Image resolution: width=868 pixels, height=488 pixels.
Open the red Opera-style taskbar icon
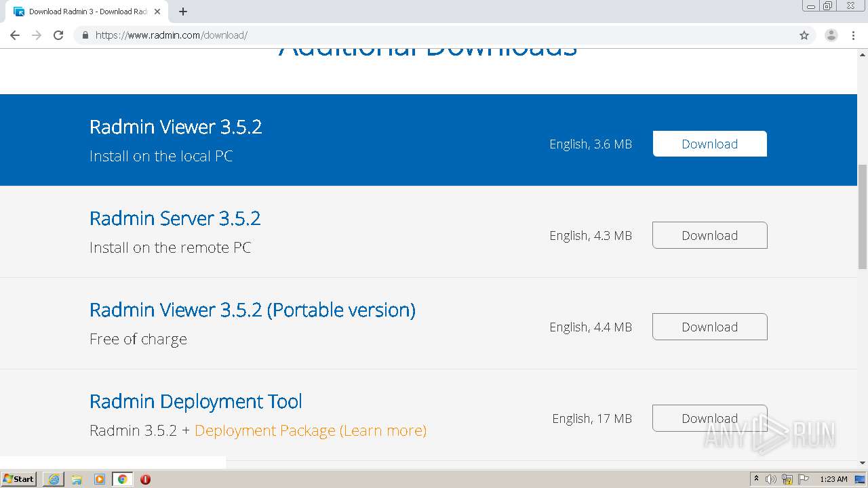pos(145,479)
